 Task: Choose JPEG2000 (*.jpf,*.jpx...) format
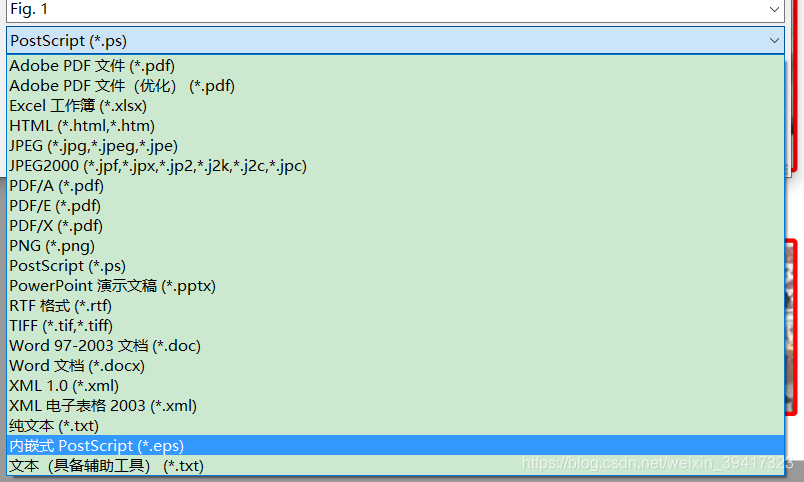pos(395,166)
